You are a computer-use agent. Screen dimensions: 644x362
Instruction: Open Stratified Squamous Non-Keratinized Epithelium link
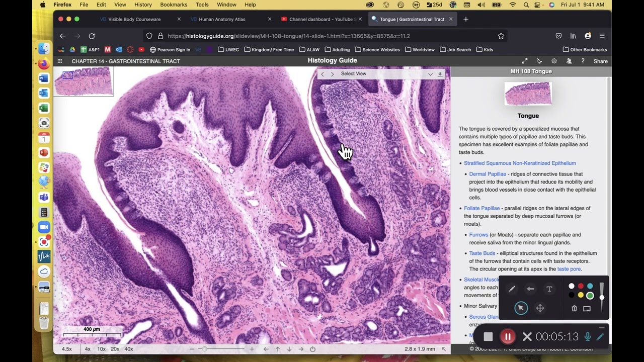click(520, 163)
